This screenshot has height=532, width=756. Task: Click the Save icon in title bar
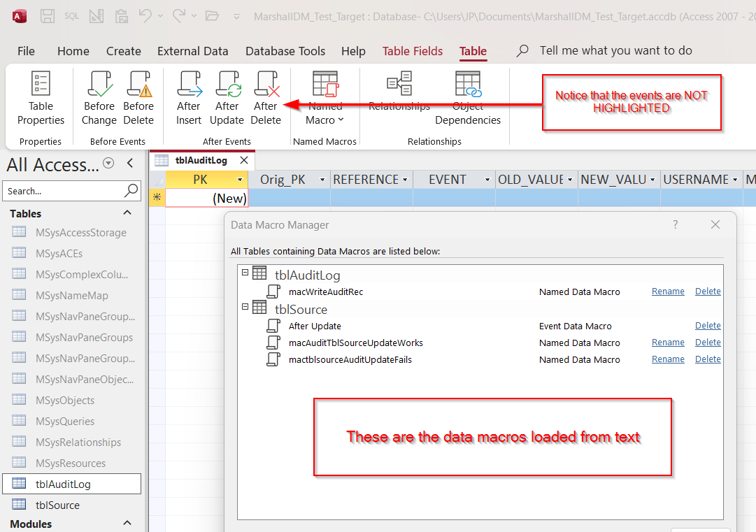(x=48, y=15)
